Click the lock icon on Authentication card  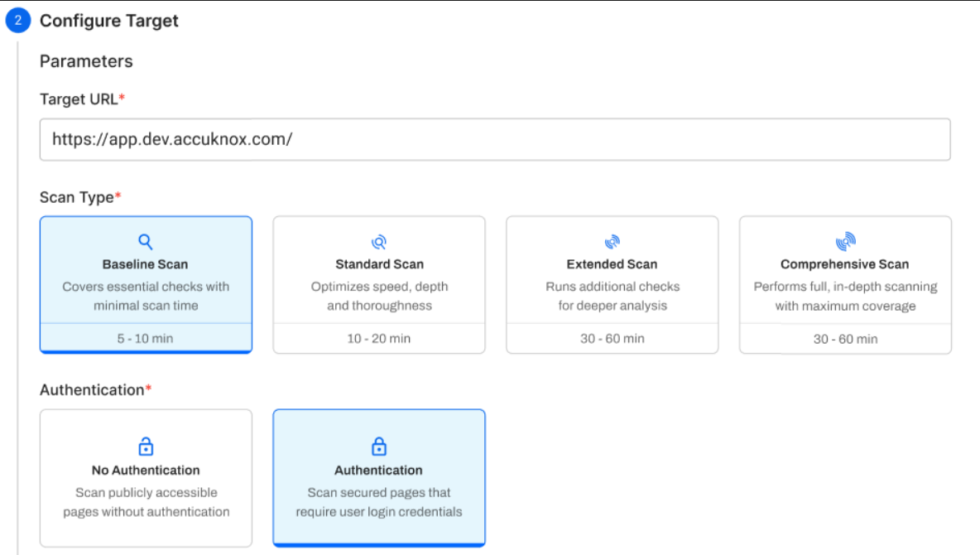coord(378,446)
